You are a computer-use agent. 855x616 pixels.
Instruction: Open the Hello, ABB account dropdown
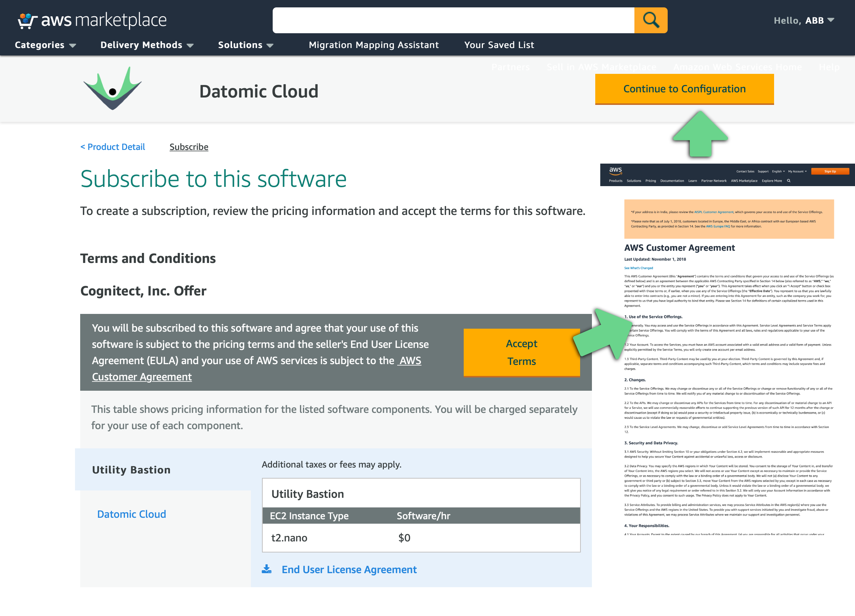pyautogui.click(x=804, y=20)
